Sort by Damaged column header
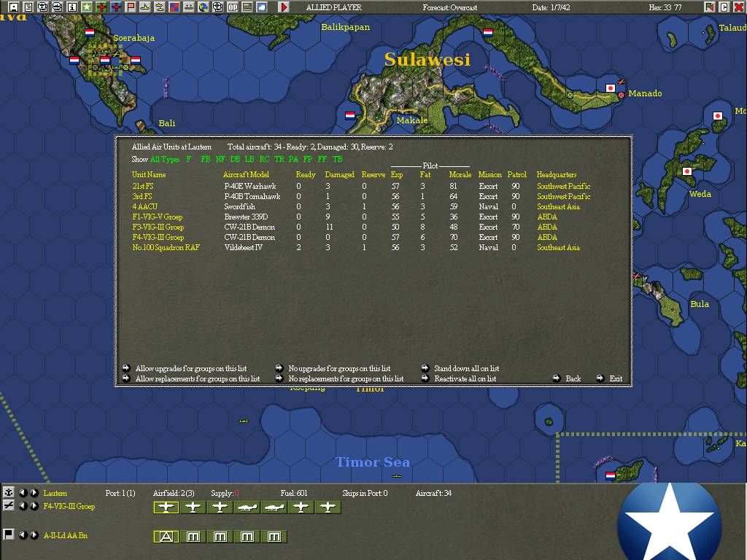 [x=340, y=175]
